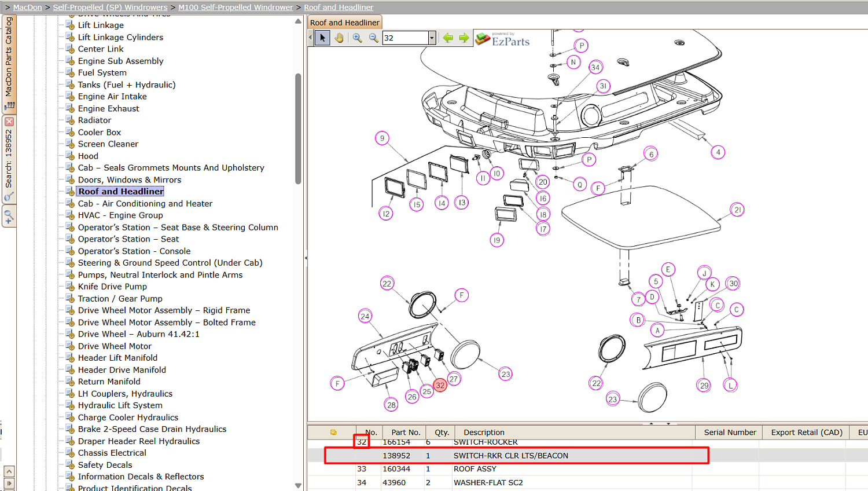Image resolution: width=868 pixels, height=491 pixels.
Task: Click the Screen Cleaner node icon
Action: 70,144
